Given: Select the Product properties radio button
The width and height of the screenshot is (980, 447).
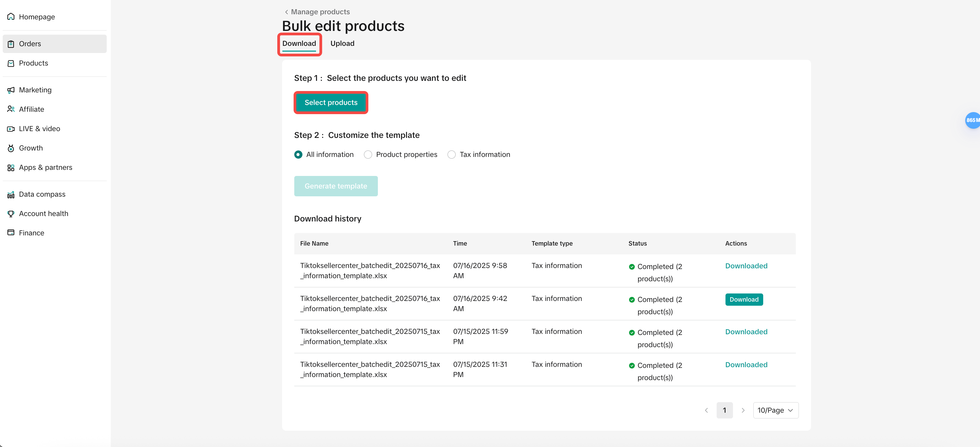Looking at the screenshot, I should pos(368,155).
